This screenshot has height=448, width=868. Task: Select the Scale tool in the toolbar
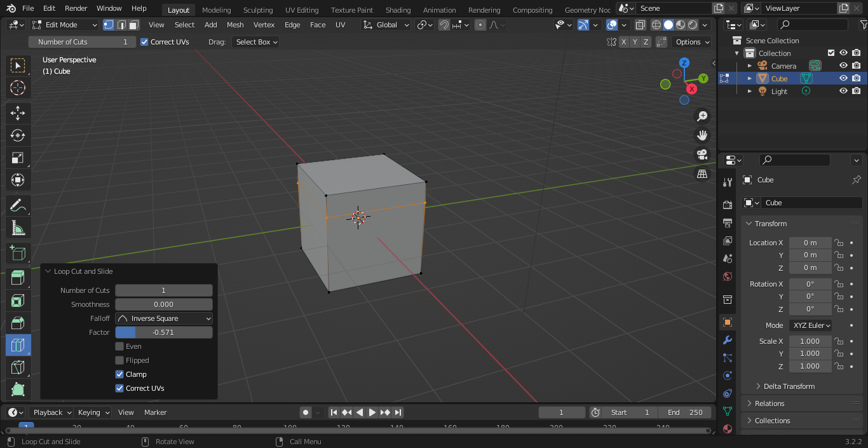(18, 158)
